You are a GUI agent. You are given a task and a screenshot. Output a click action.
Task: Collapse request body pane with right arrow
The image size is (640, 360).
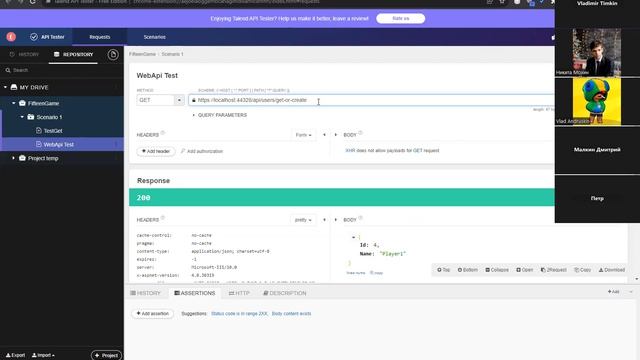coord(336,135)
